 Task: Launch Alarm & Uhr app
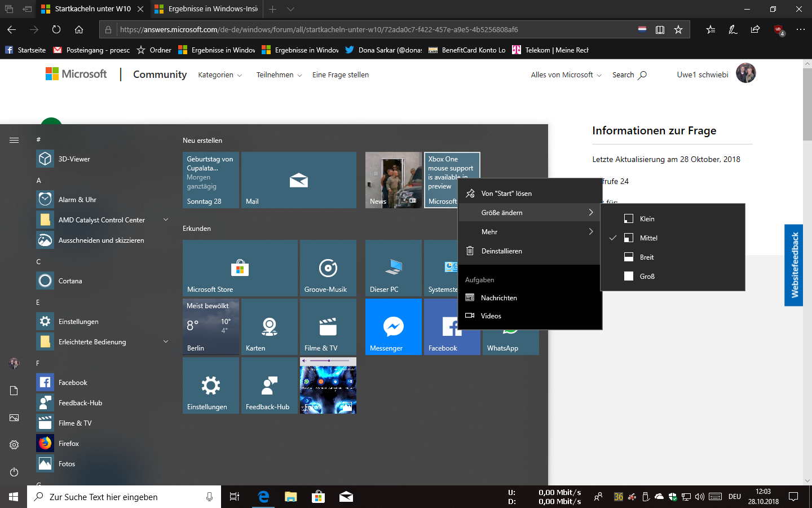[x=101, y=200]
